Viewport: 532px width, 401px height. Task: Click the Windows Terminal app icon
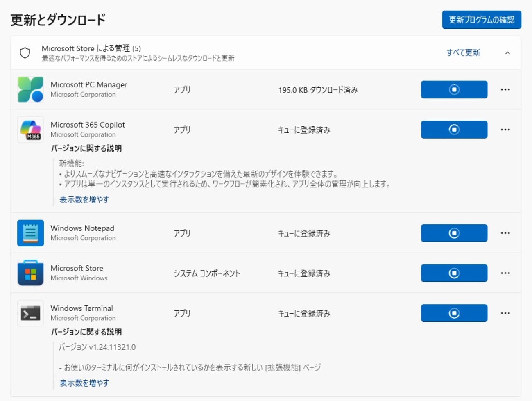pos(30,313)
